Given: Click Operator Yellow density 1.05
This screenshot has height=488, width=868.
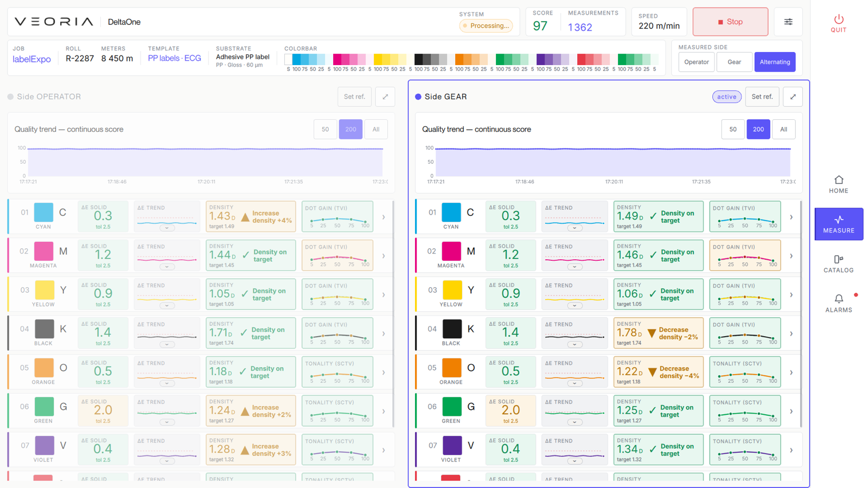Looking at the screenshot, I should tap(222, 294).
